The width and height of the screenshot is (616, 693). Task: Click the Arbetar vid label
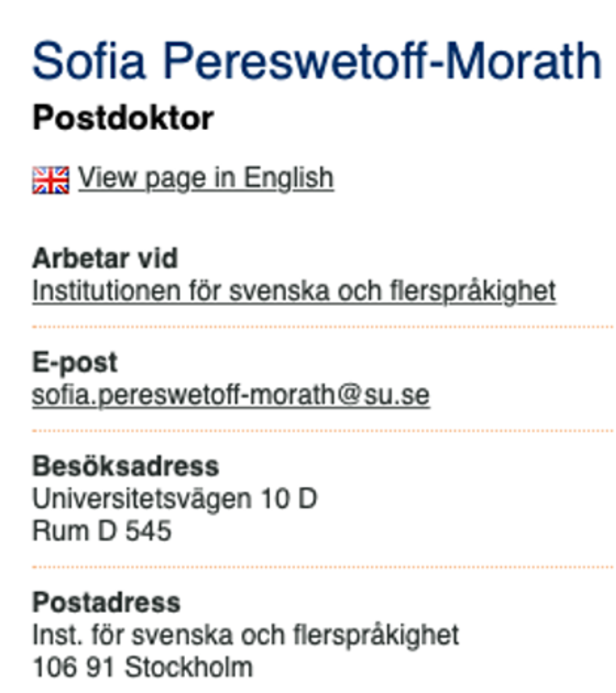coord(105,258)
